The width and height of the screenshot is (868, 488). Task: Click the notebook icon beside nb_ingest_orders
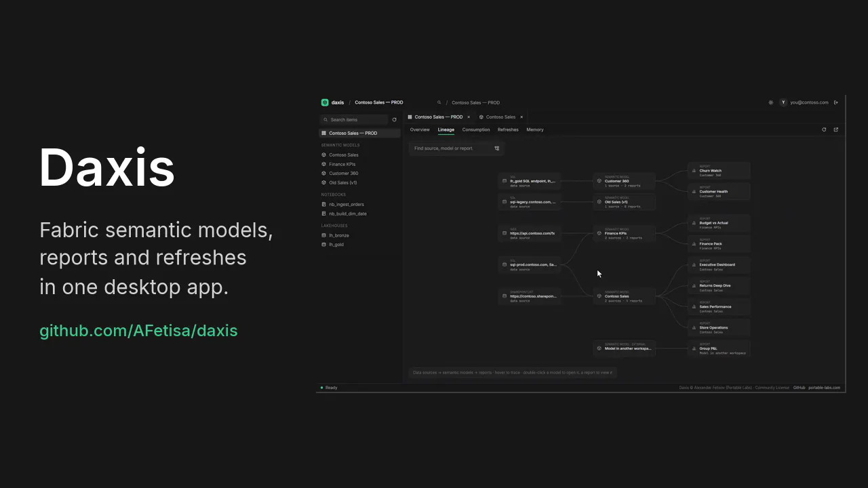[x=324, y=204]
